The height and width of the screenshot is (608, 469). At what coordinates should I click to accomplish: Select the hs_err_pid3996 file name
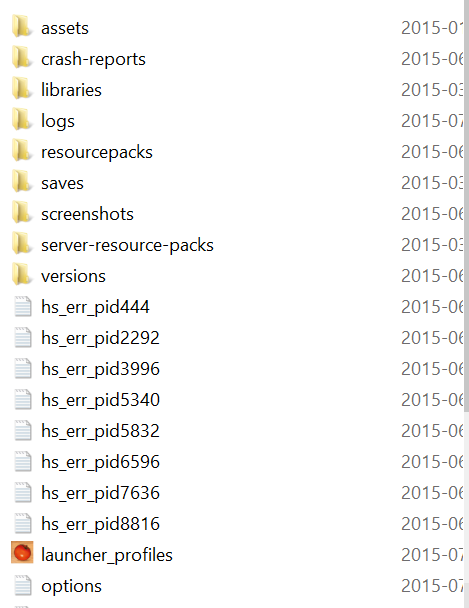point(100,369)
